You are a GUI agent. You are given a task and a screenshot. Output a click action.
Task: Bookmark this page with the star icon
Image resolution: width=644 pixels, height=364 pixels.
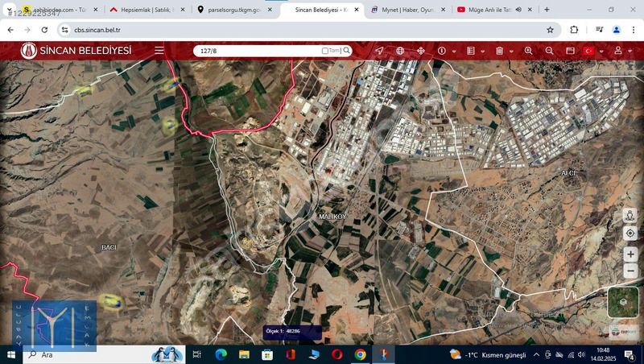coord(551,30)
